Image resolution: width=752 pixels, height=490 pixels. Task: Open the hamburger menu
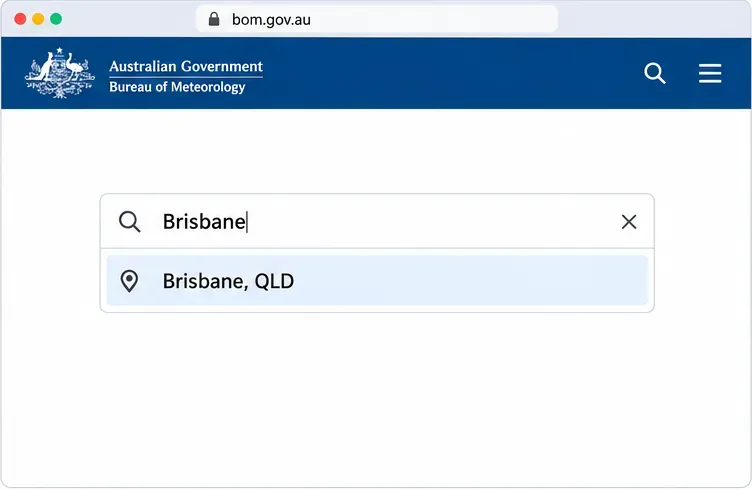710,73
